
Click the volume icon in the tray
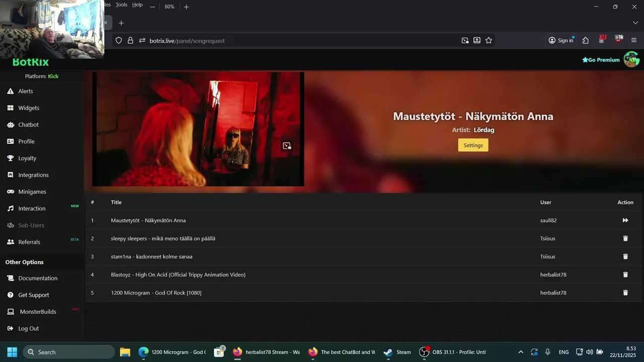tap(590, 352)
